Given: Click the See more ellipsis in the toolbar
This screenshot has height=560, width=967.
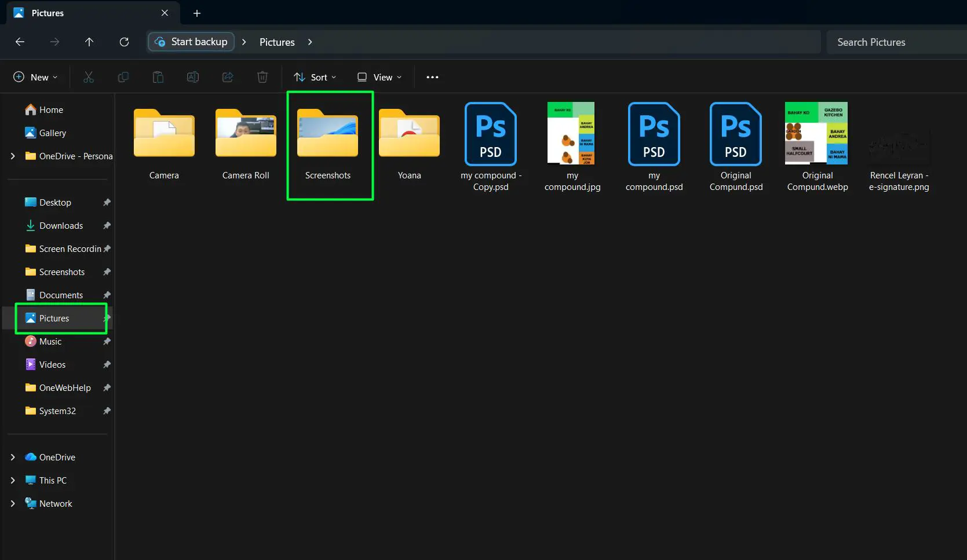Looking at the screenshot, I should [432, 76].
